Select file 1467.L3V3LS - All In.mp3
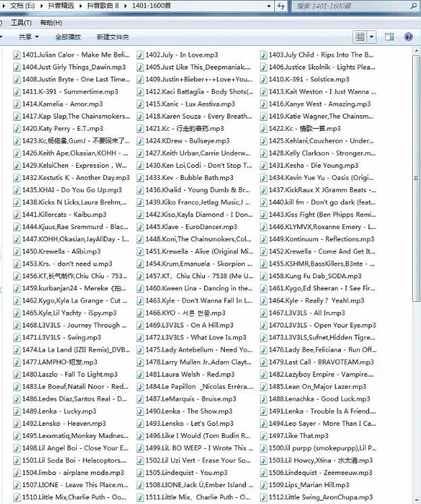The image size is (421, 504). pyautogui.click(x=302, y=313)
